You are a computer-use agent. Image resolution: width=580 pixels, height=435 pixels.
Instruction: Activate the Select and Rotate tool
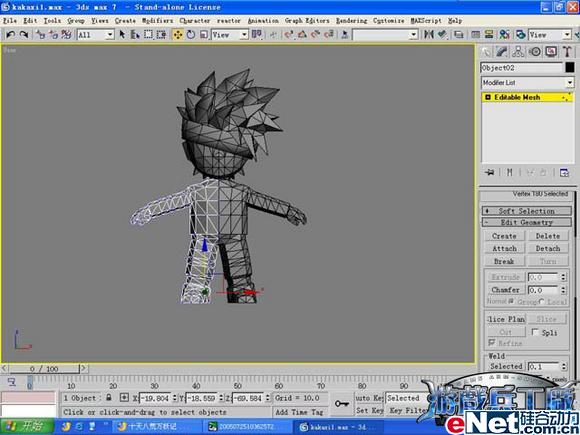pyautogui.click(x=191, y=35)
